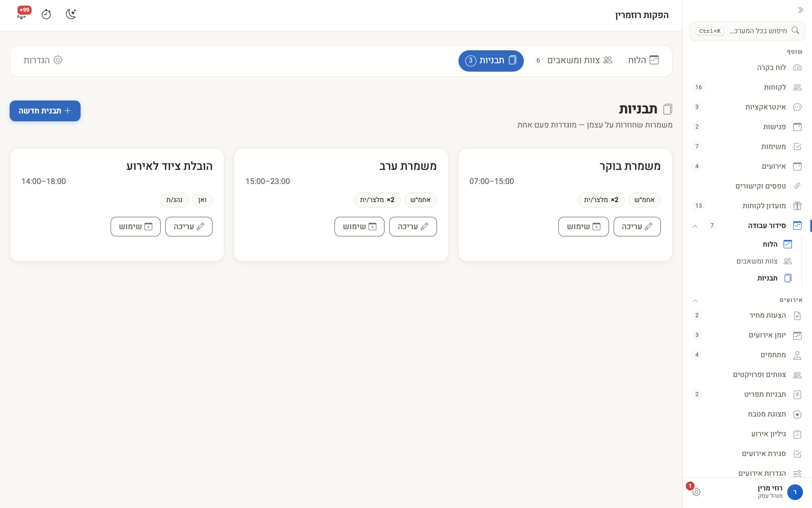Click the ואן tag chip
Screen dimensions: 812x508
point(202,200)
